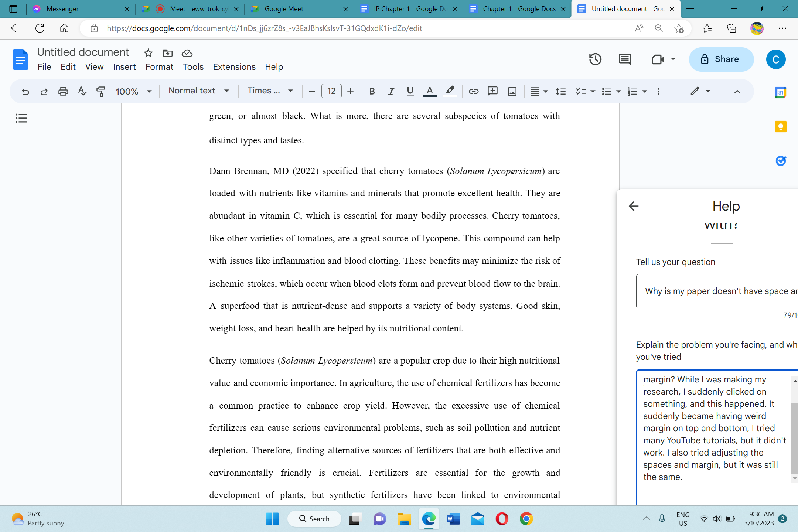
Task: Open the Format menu
Action: pos(159,67)
